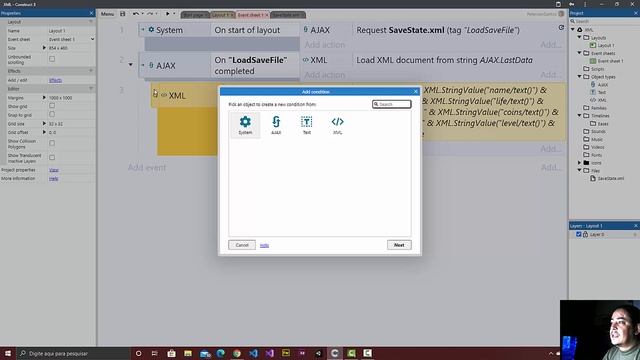Expand the Grid size property arrow

pos(44,123)
